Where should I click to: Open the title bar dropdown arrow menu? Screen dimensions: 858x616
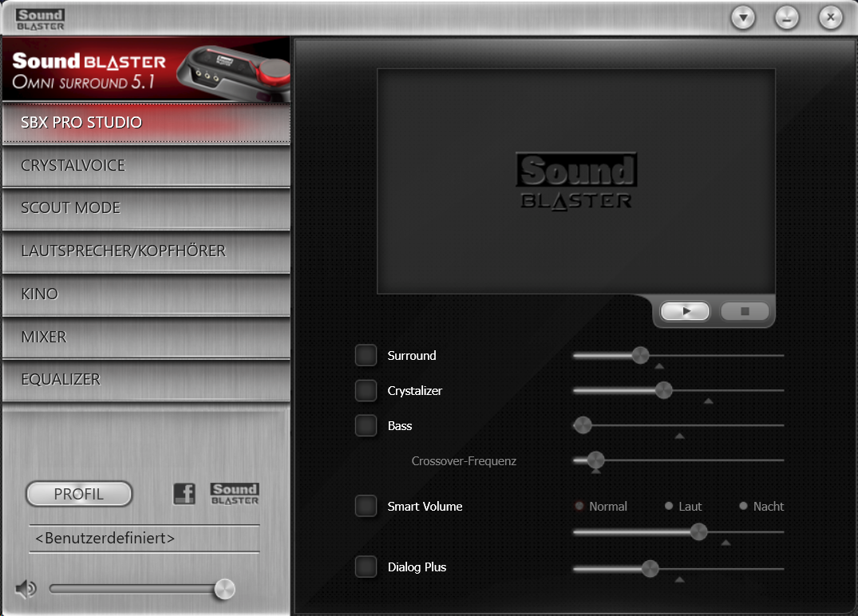pos(743,18)
